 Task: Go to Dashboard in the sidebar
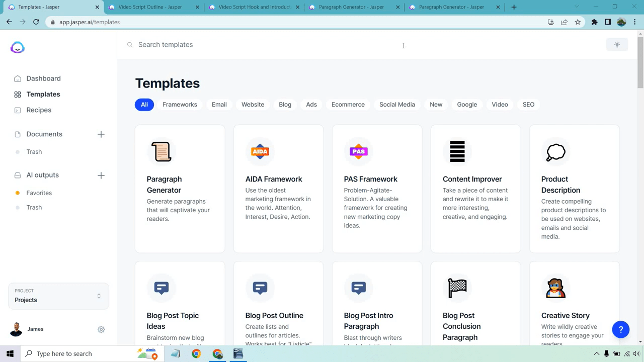tap(43, 78)
